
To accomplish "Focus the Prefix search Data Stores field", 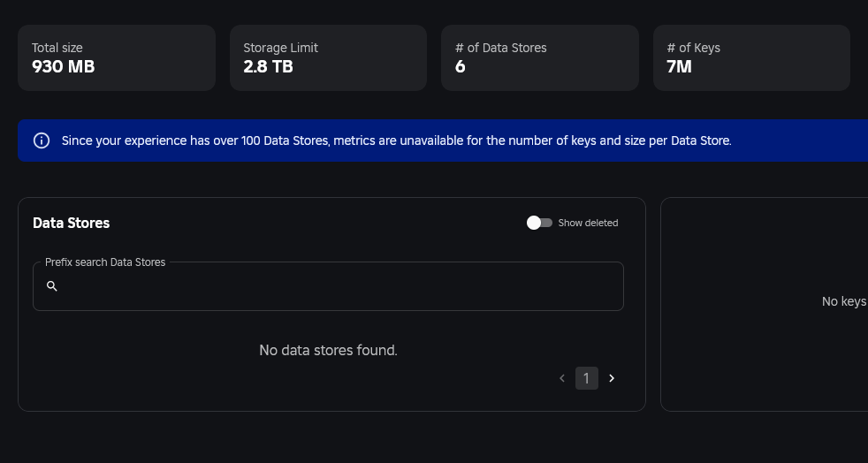I will [x=328, y=286].
